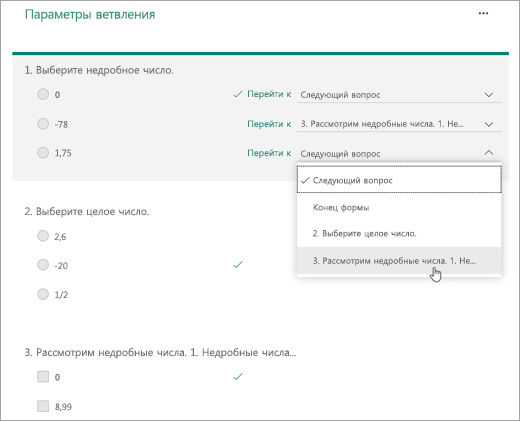
Task: Tick the checkbox for answer 0 in question 3
Action: [43, 377]
